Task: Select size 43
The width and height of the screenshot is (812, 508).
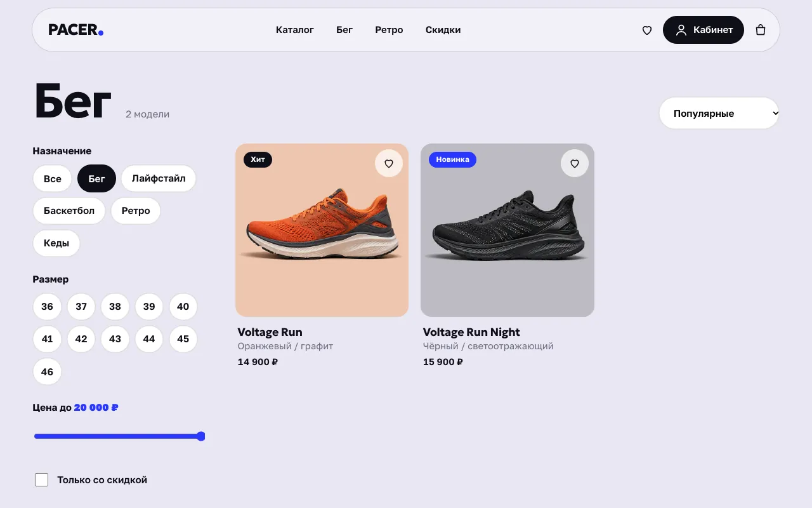Action: pos(115,339)
